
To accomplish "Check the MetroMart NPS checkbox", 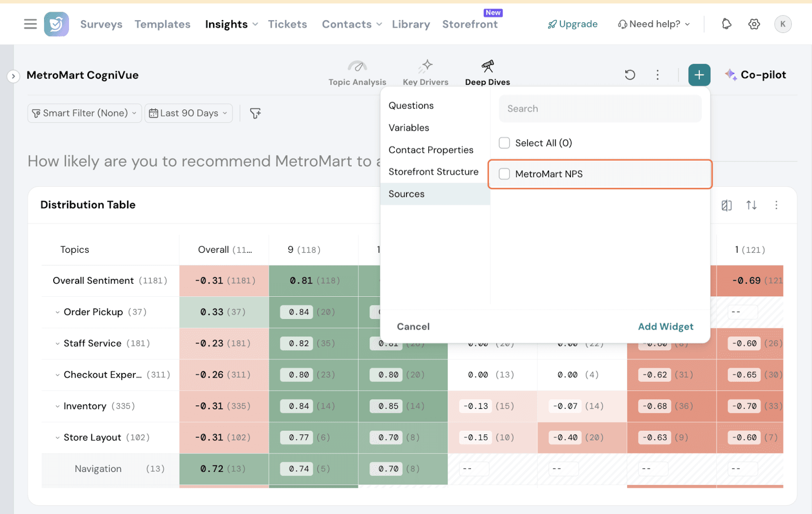I will coord(504,174).
